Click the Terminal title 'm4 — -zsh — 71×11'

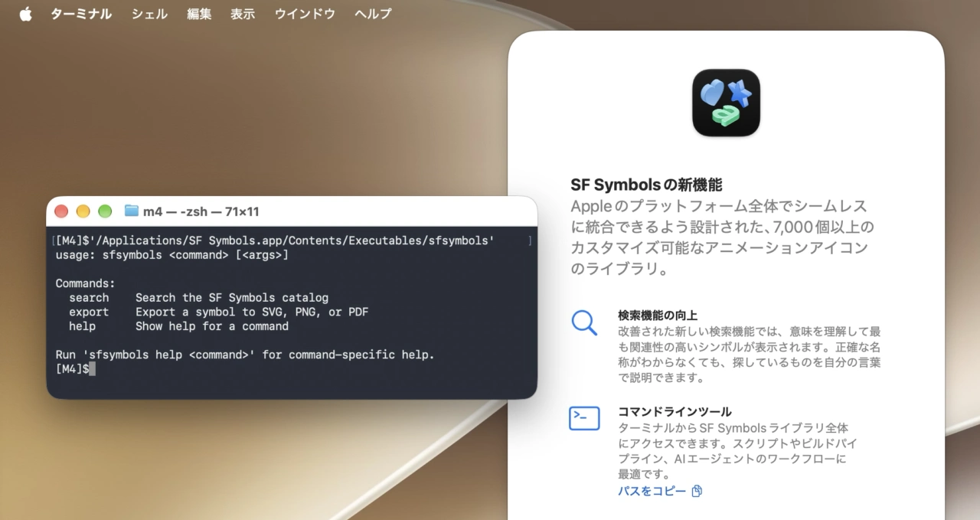(x=201, y=211)
